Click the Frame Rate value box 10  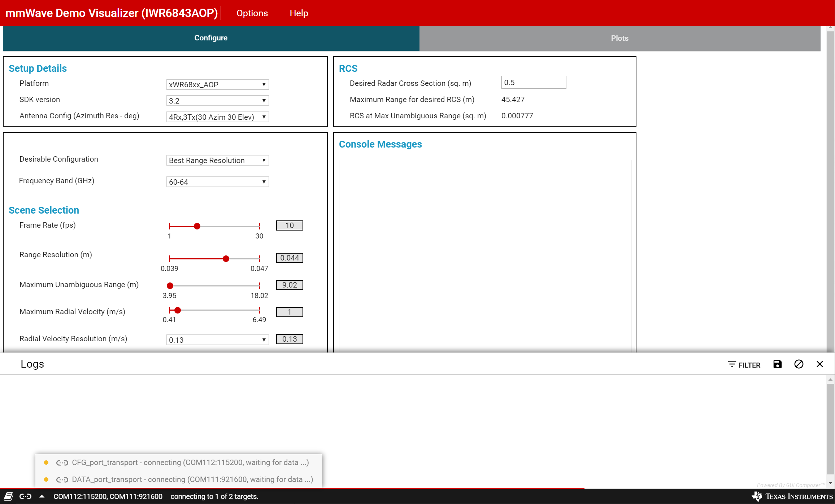[290, 225]
